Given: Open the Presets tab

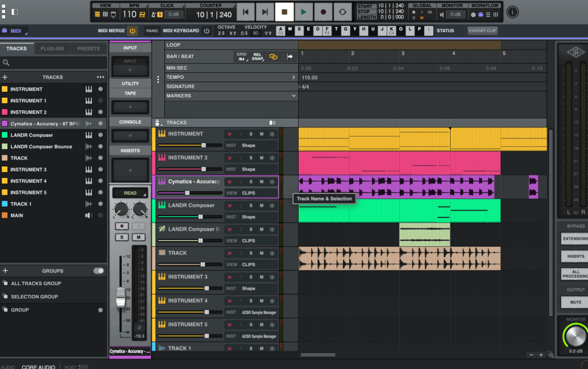Looking at the screenshot, I should (88, 49).
